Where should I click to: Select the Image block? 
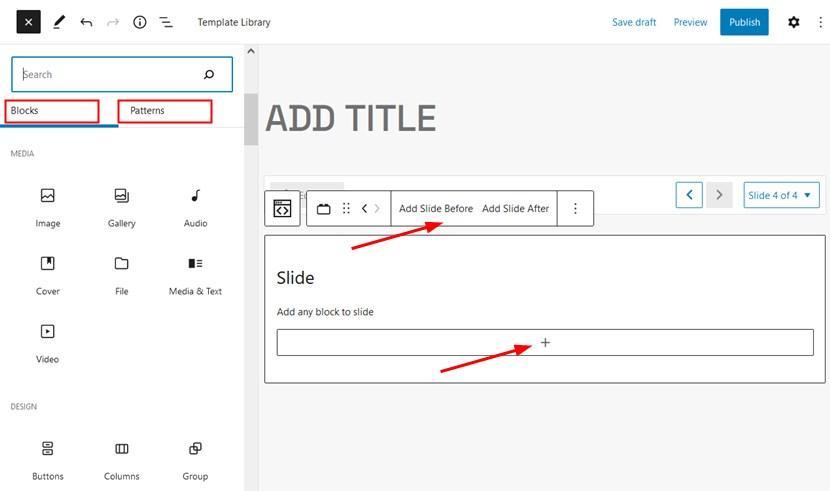tap(48, 206)
